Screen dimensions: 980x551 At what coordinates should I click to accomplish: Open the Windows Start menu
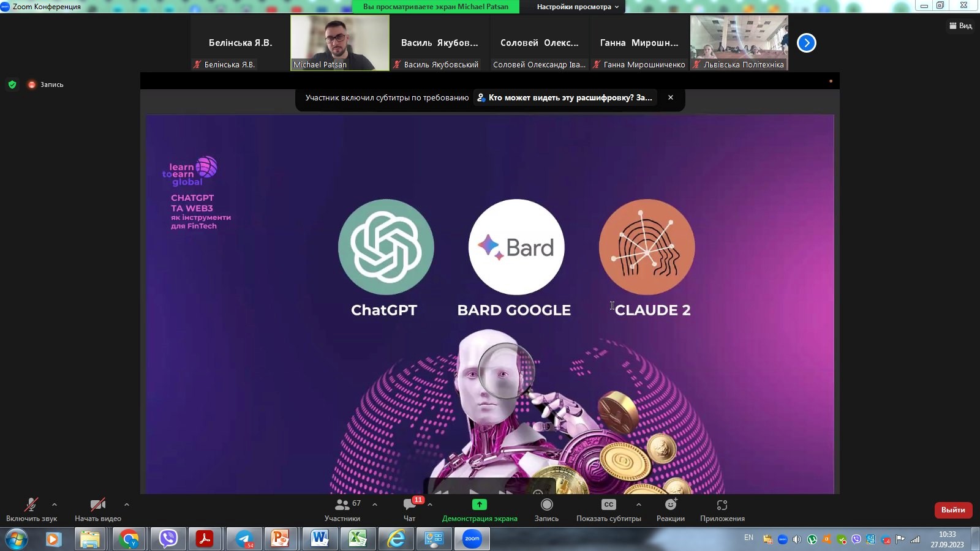click(x=17, y=539)
